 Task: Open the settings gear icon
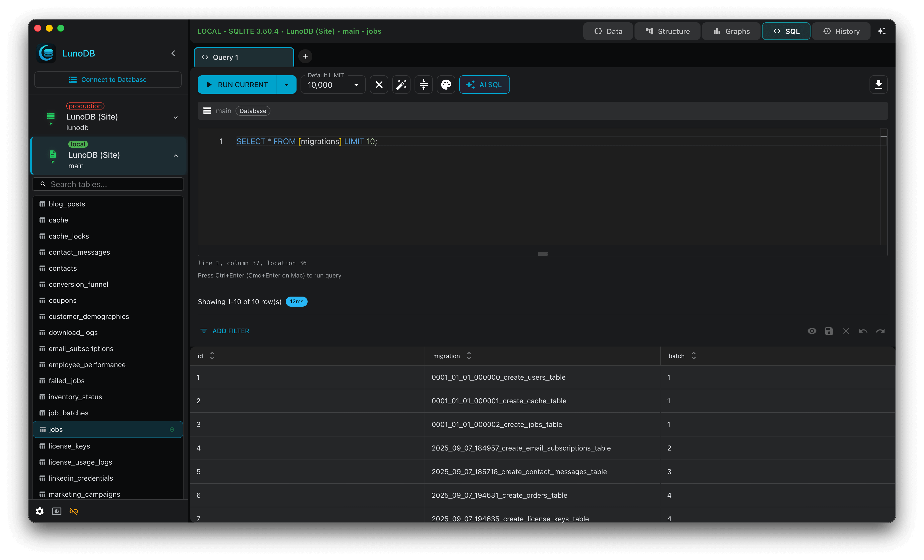pyautogui.click(x=40, y=511)
